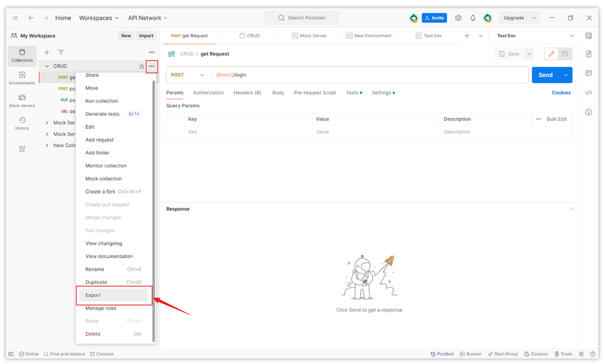The height and width of the screenshot is (364, 605).
Task: Choose Monitor collection in the context menu
Action: tap(114, 166)
